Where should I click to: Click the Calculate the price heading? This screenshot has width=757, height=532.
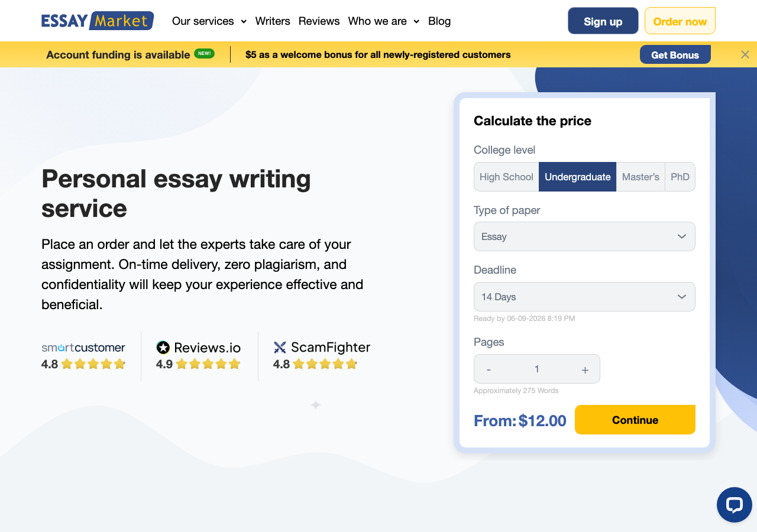pos(533,121)
